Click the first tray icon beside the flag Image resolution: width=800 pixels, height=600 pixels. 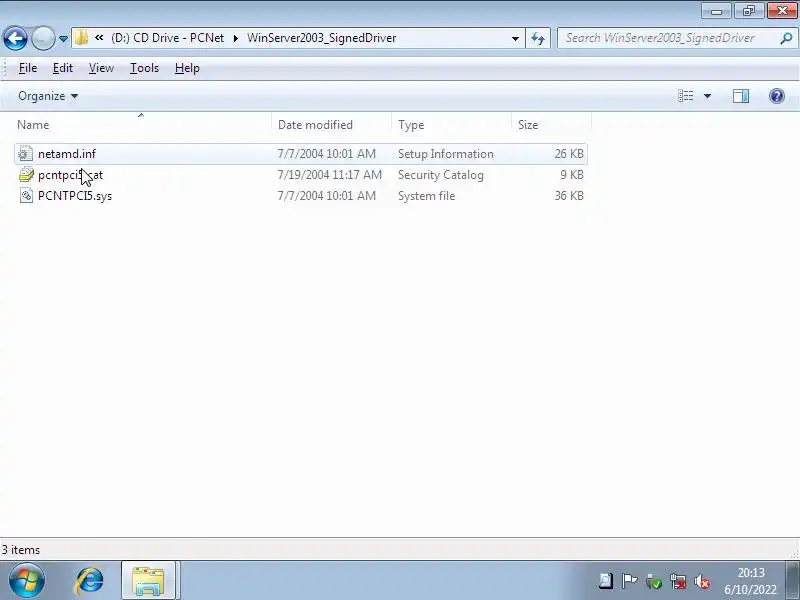(606, 581)
